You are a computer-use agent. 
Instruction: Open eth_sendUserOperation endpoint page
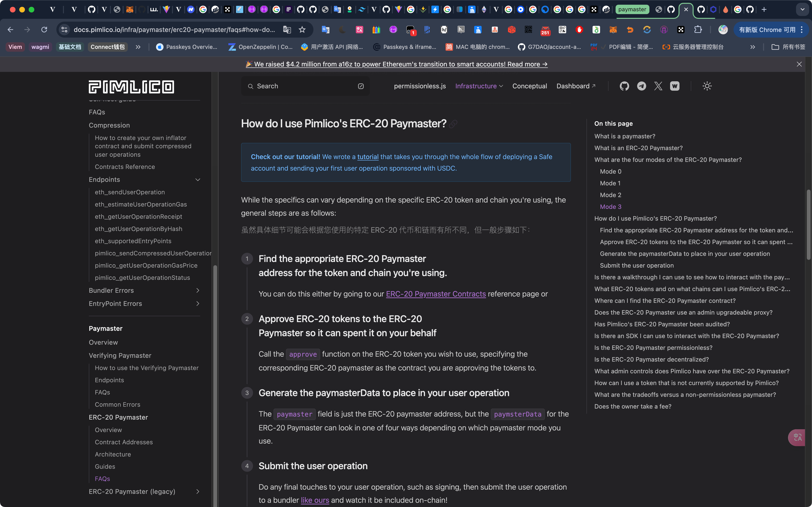[130, 192]
